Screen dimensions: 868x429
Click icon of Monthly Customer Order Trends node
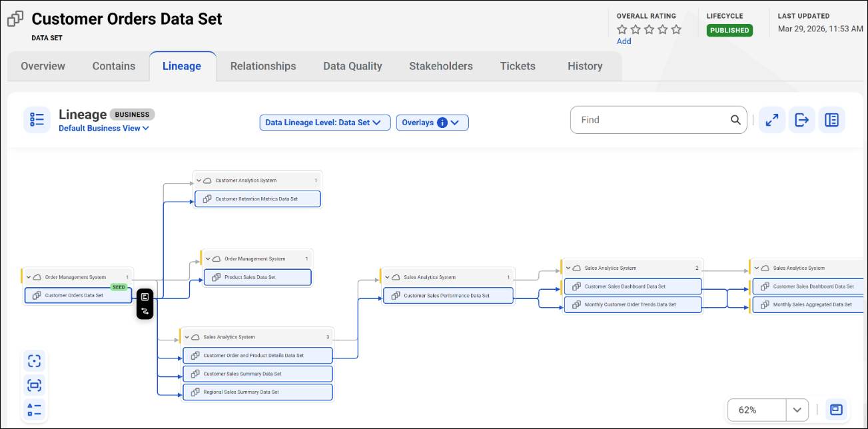coord(577,304)
